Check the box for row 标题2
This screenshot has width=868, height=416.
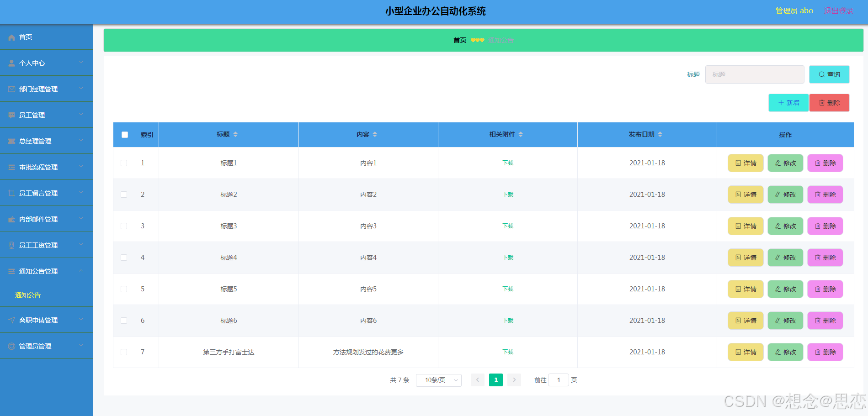pyautogui.click(x=124, y=195)
